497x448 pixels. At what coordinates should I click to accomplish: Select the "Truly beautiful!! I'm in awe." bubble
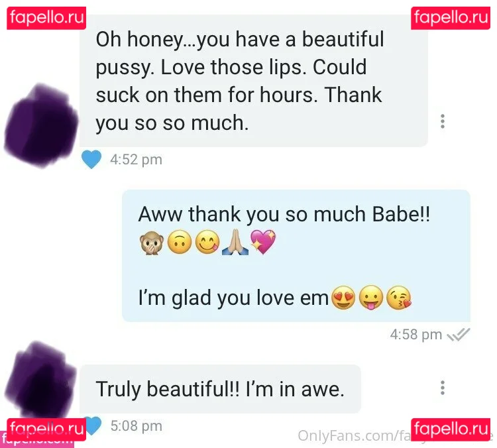pos(220,389)
